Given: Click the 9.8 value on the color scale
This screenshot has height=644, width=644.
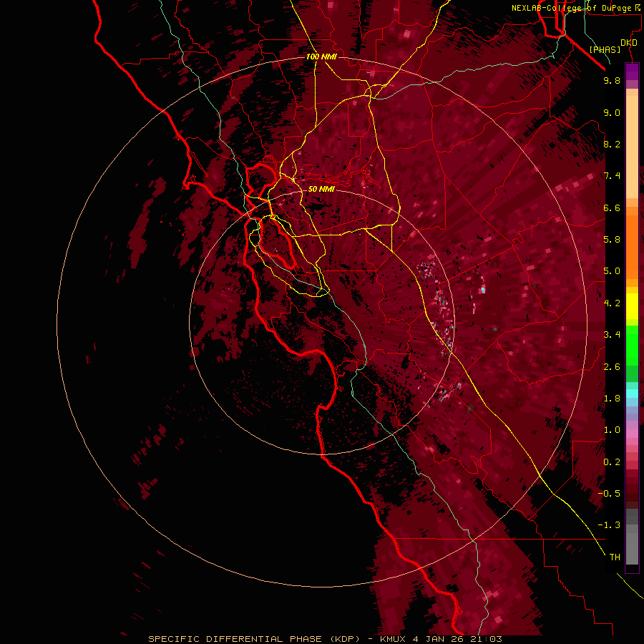Looking at the screenshot, I should pyautogui.click(x=612, y=80).
